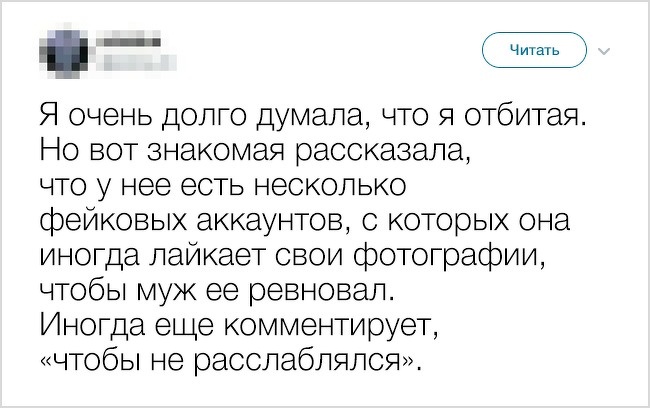This screenshot has height=408, width=650.
Task: Click the blurred username handle below name
Action: coord(125,60)
